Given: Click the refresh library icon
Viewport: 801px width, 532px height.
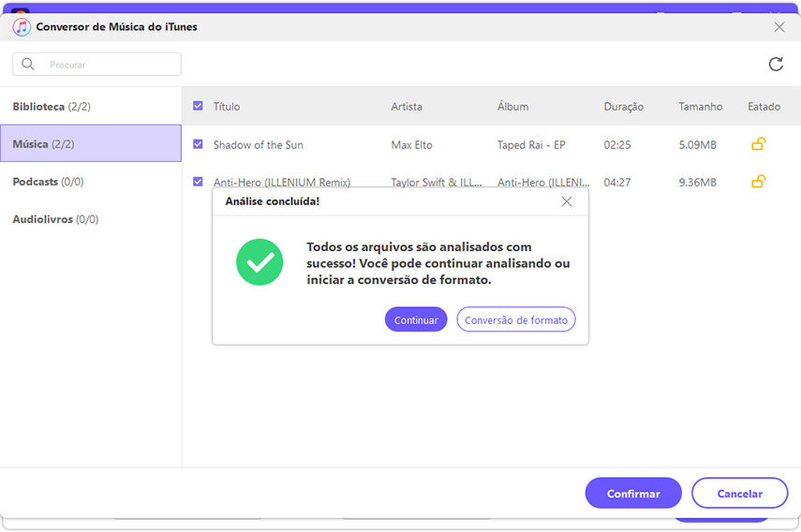Looking at the screenshot, I should coord(776,65).
